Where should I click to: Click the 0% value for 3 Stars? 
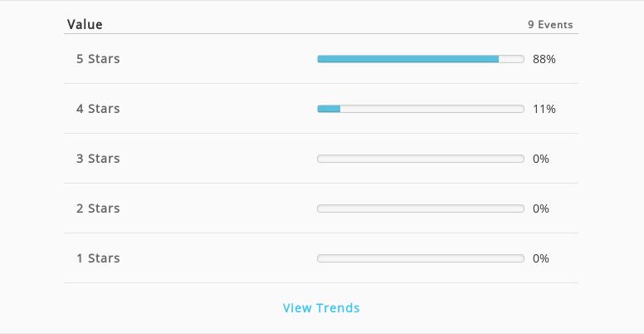tap(541, 159)
